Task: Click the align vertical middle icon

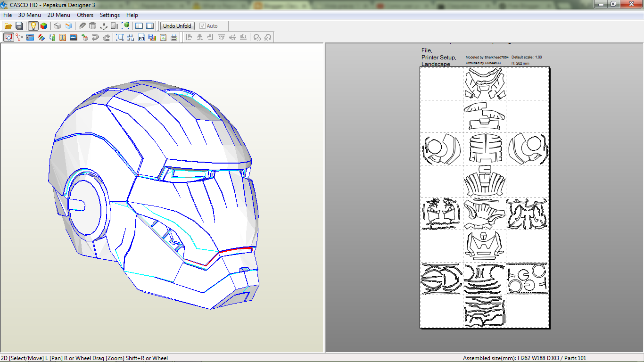Action: pos(232,37)
